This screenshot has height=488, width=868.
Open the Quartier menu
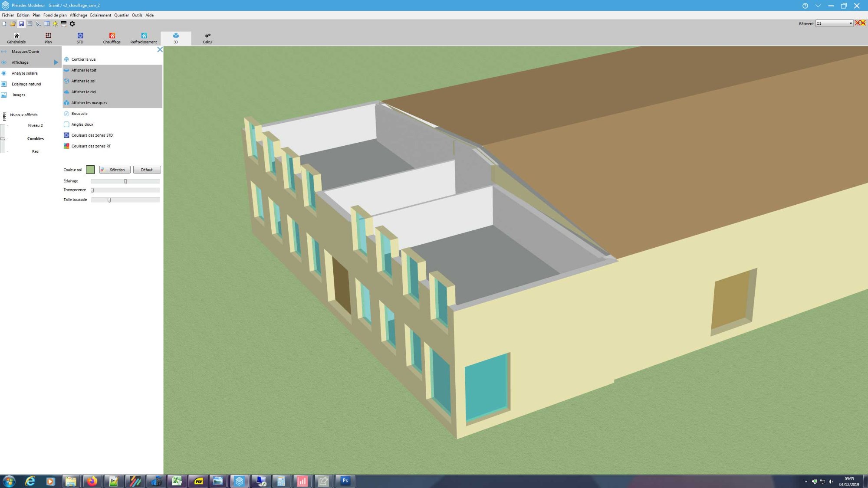pyautogui.click(x=121, y=15)
